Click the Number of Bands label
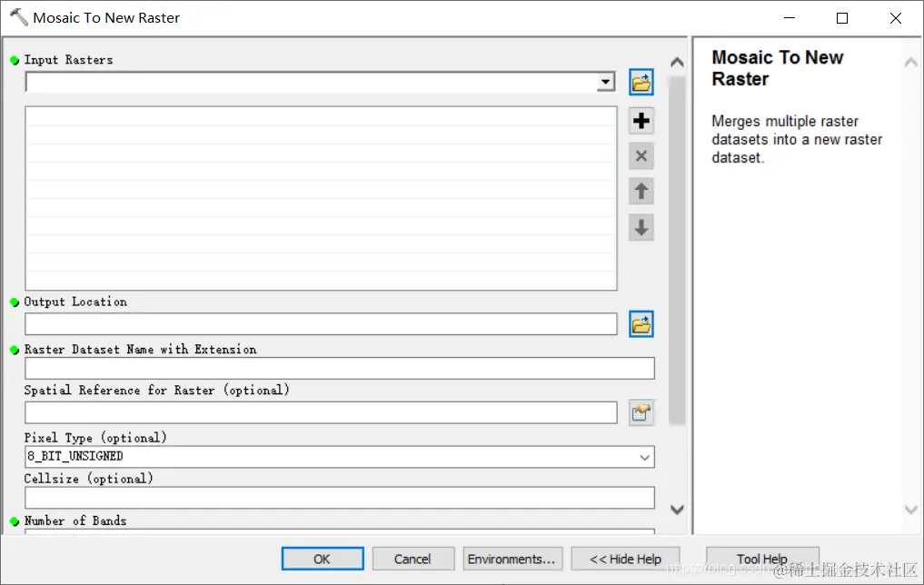The image size is (924, 585). click(x=75, y=521)
